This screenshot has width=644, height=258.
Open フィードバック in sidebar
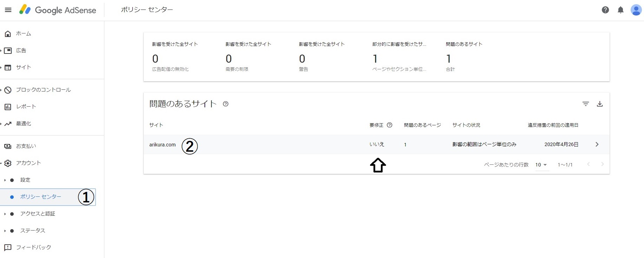point(33,247)
